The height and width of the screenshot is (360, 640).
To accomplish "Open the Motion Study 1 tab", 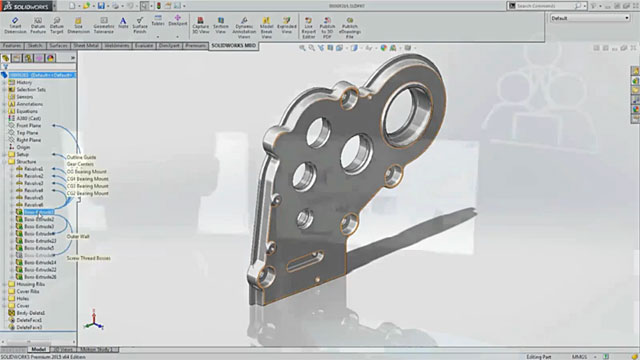I will tap(98, 349).
